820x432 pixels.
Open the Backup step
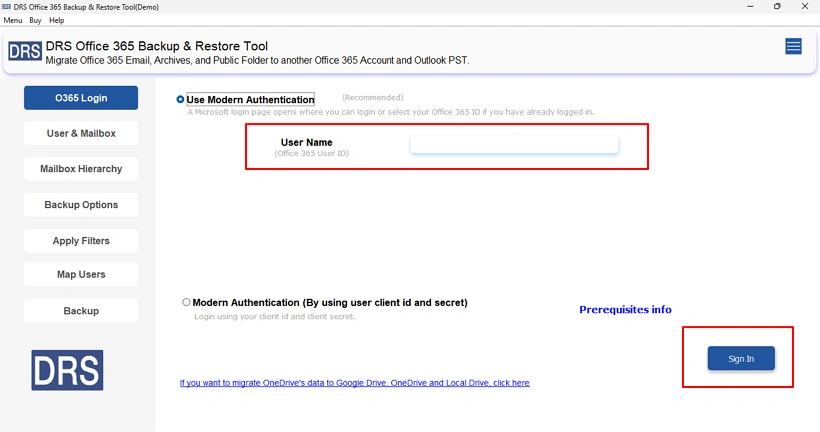click(81, 311)
